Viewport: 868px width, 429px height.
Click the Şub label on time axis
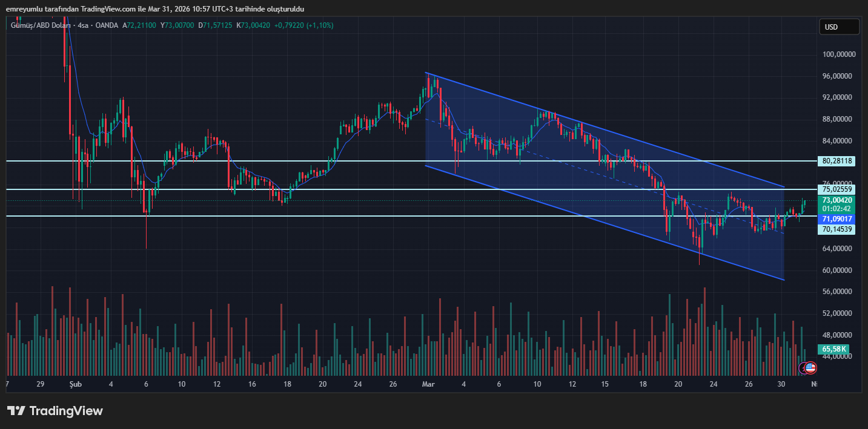pyautogui.click(x=75, y=384)
